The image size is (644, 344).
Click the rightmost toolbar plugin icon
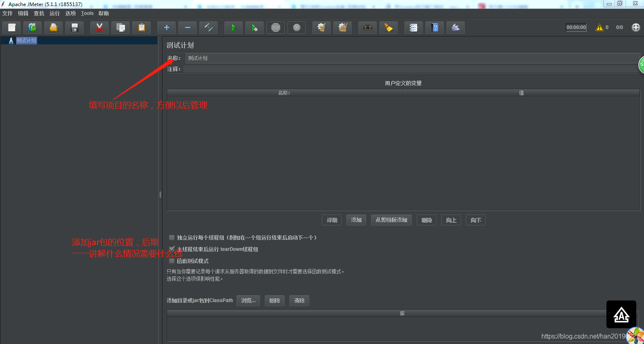(455, 27)
